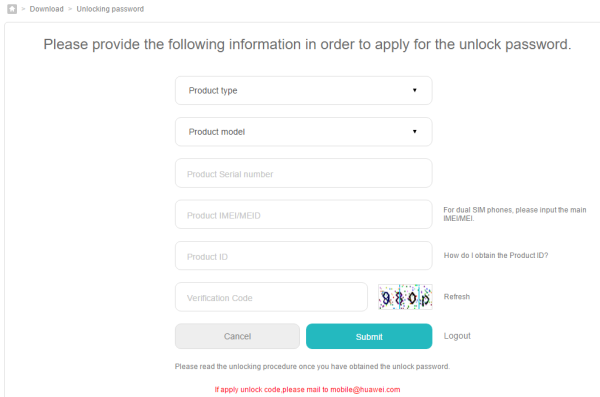Click the mobile@huawei.com mail notice
Viewport: 600px width, 397px height.
coord(307,389)
